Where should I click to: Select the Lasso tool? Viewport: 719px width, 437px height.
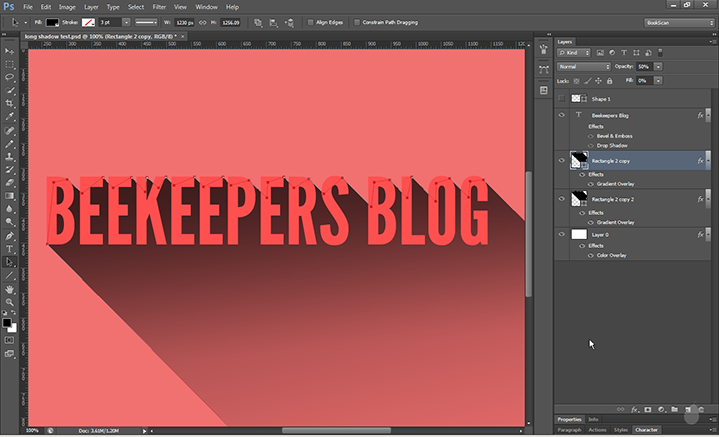(x=10, y=76)
